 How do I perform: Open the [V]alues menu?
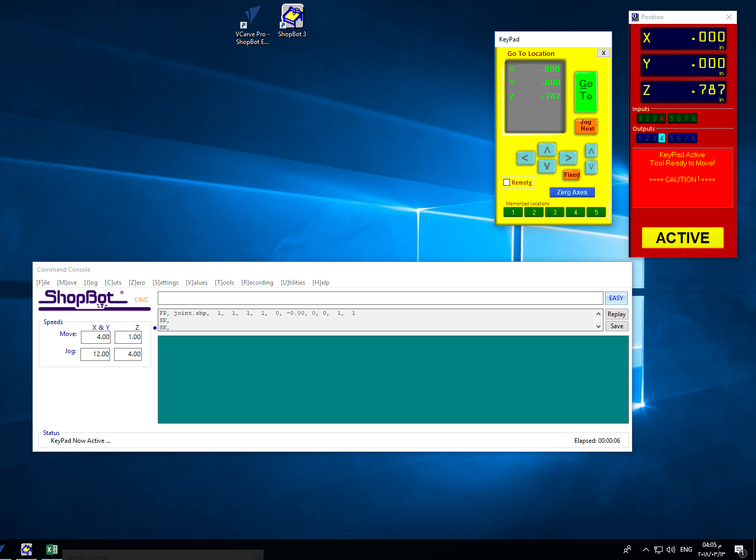(197, 283)
